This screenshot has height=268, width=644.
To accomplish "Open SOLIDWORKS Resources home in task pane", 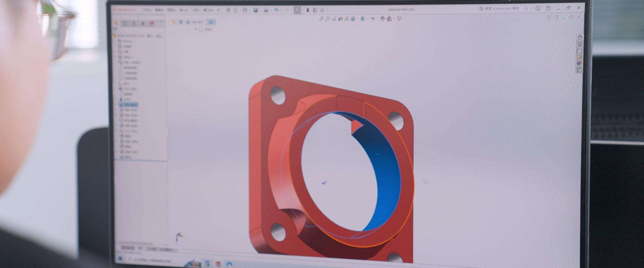I will tap(580, 37).
